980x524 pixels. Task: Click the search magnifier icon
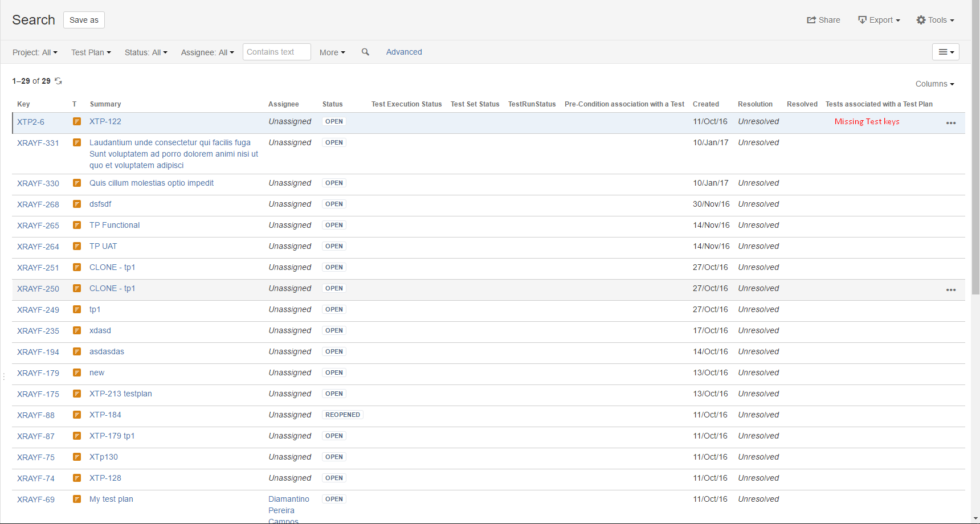365,52
